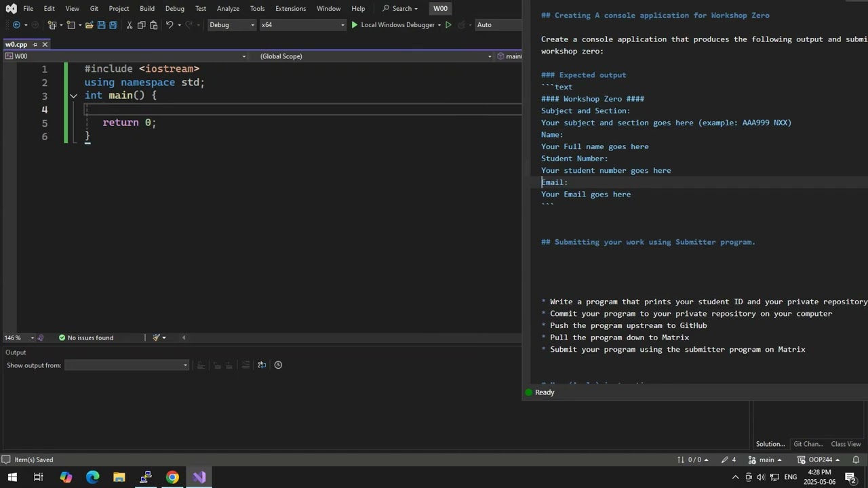
Task: Navigate backward with the back arrow
Action: pyautogui.click(x=16, y=25)
